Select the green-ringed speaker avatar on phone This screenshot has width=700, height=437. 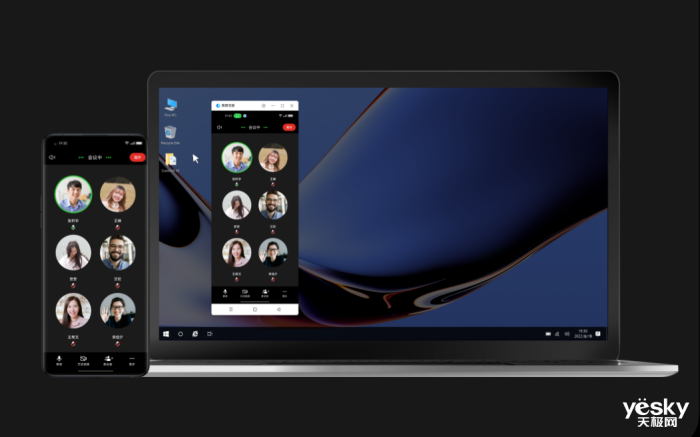73,194
